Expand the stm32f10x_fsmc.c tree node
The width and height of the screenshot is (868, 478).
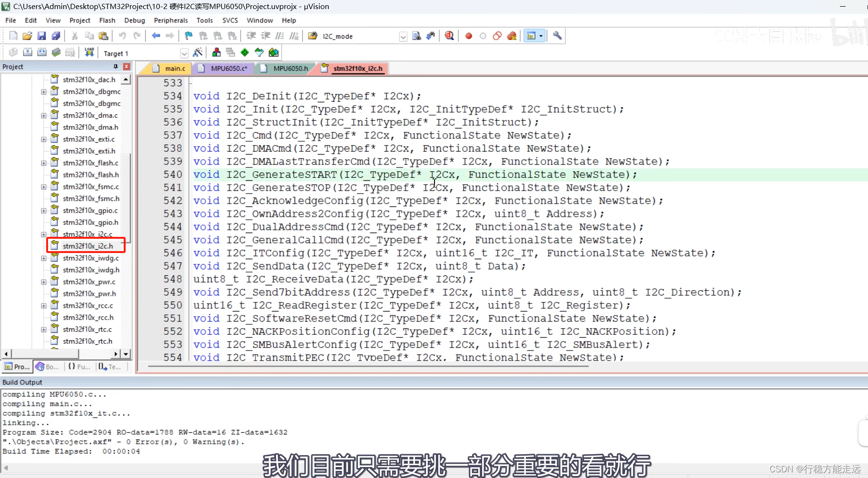(x=44, y=187)
